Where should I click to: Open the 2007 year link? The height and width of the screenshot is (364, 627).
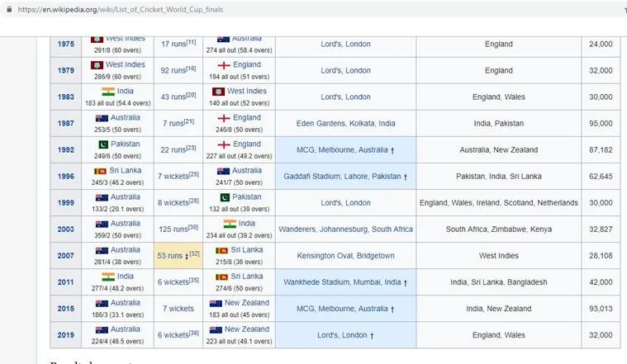65,256
